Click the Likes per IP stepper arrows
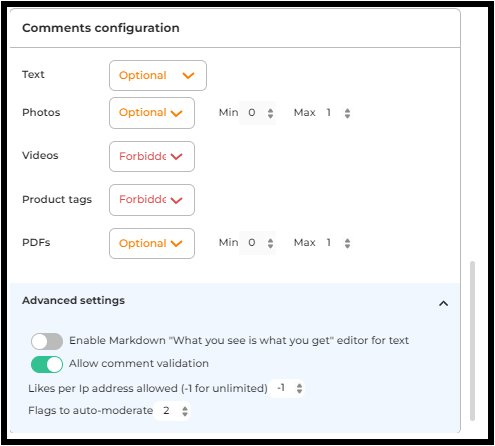Viewport: 495px width, 446px height. [299, 388]
